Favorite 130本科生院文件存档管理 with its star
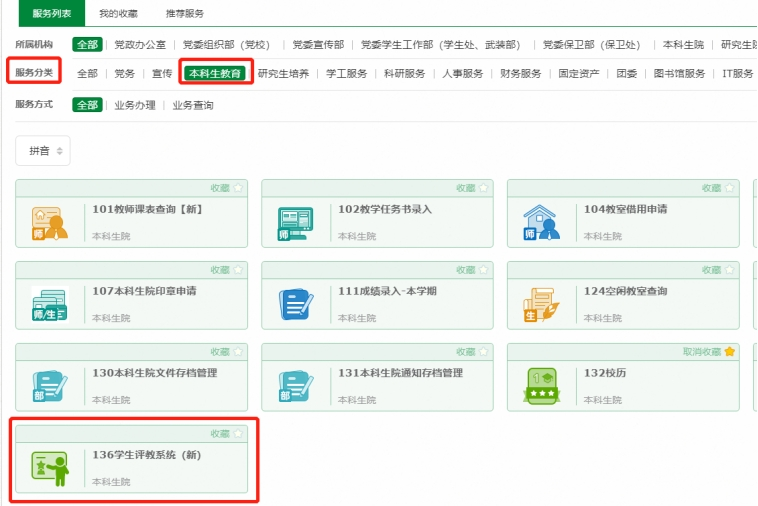Image resolution: width=758 pixels, height=506 pixels. click(x=238, y=352)
